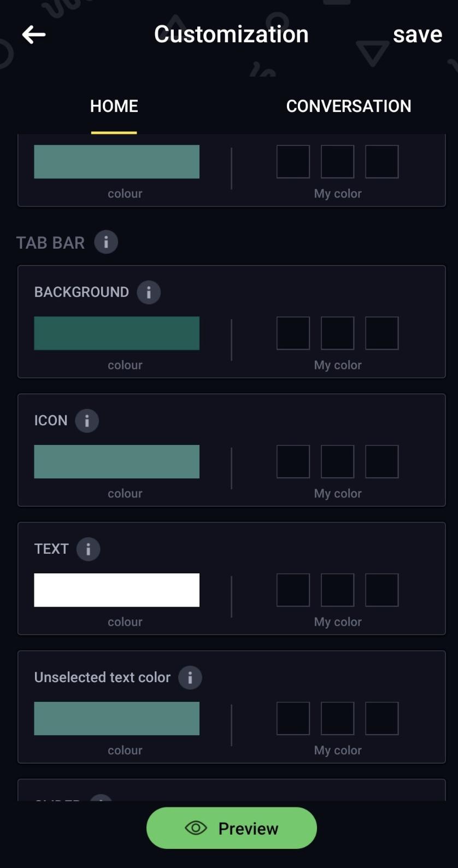Select the white TEXT colour swatch

(116, 590)
